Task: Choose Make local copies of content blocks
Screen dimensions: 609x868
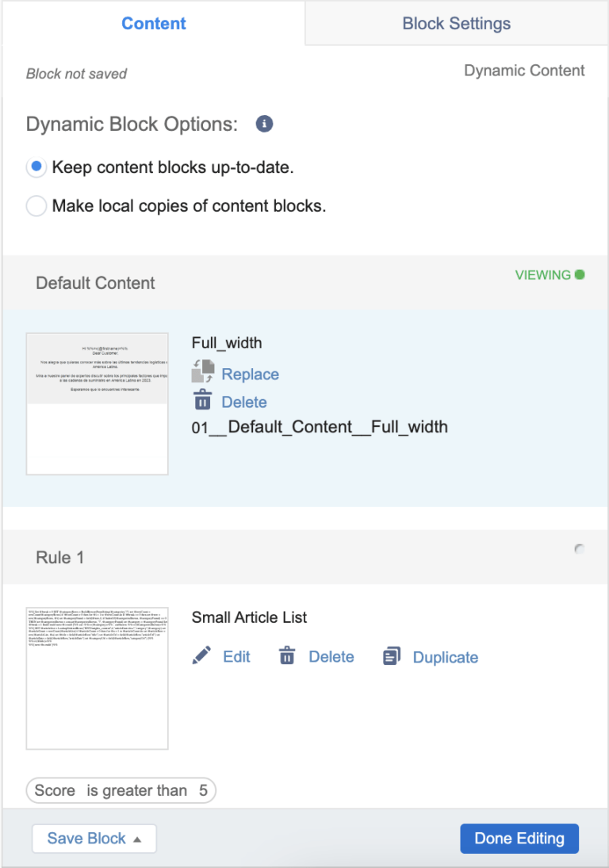Action: click(36, 205)
